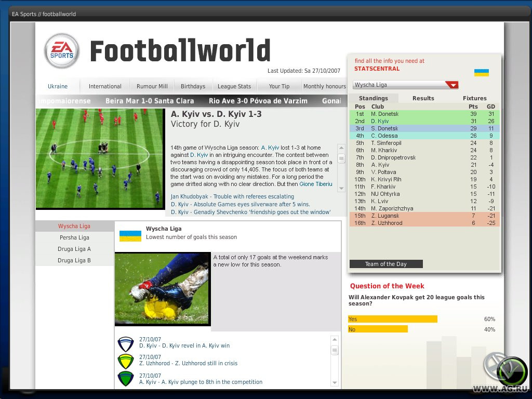Image resolution: width=532 pixels, height=399 pixels.
Task: Open A. Kyiv plunge to 8th headline
Action: [x=201, y=382]
